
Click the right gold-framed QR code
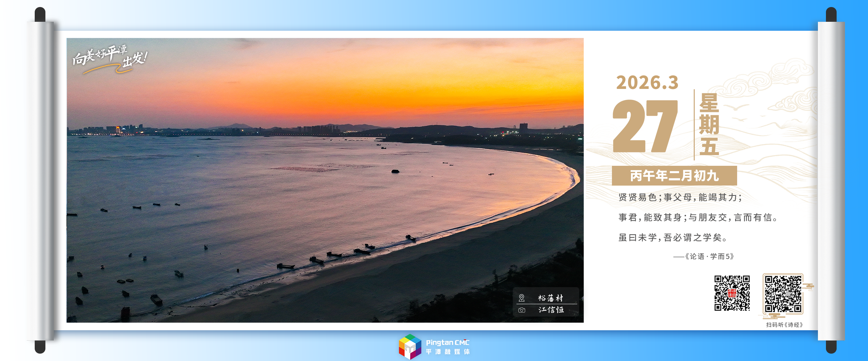point(783,294)
